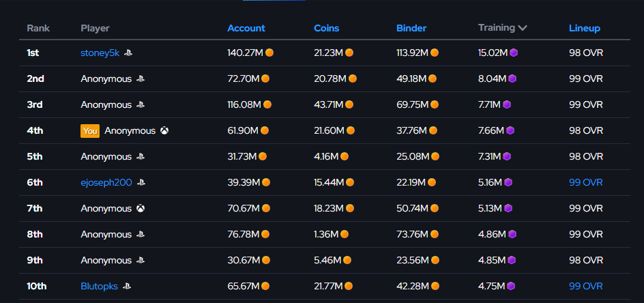
Task: Sort by the Lineup column header
Action: click(585, 29)
